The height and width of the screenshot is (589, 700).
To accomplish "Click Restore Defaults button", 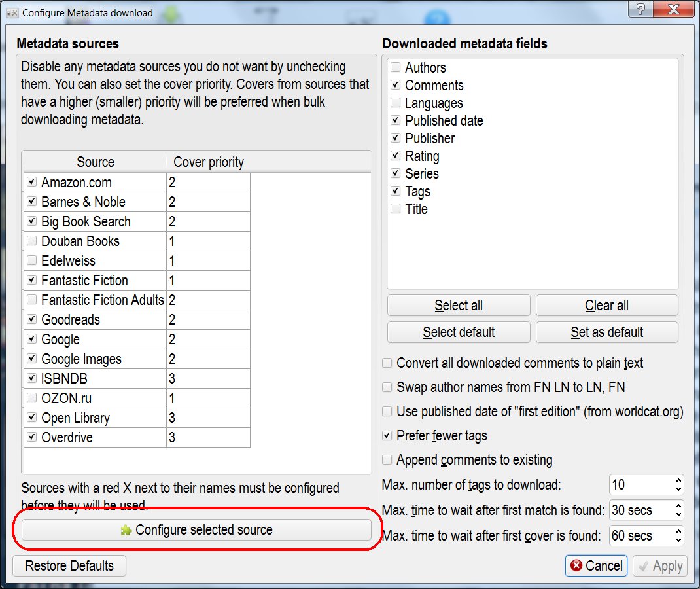I will click(69, 566).
